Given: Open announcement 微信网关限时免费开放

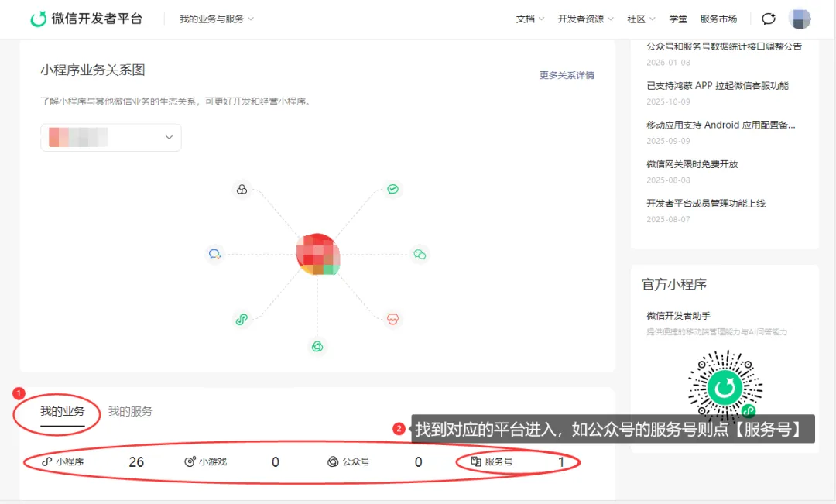Looking at the screenshot, I should [692, 163].
